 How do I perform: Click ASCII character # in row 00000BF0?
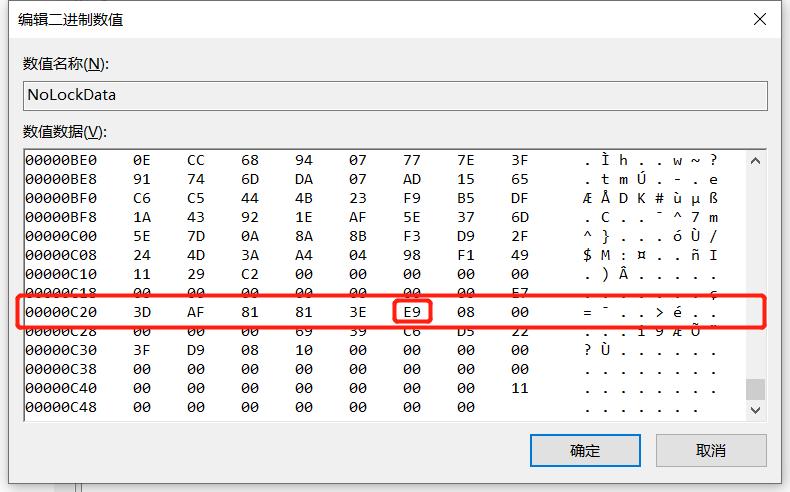659,198
